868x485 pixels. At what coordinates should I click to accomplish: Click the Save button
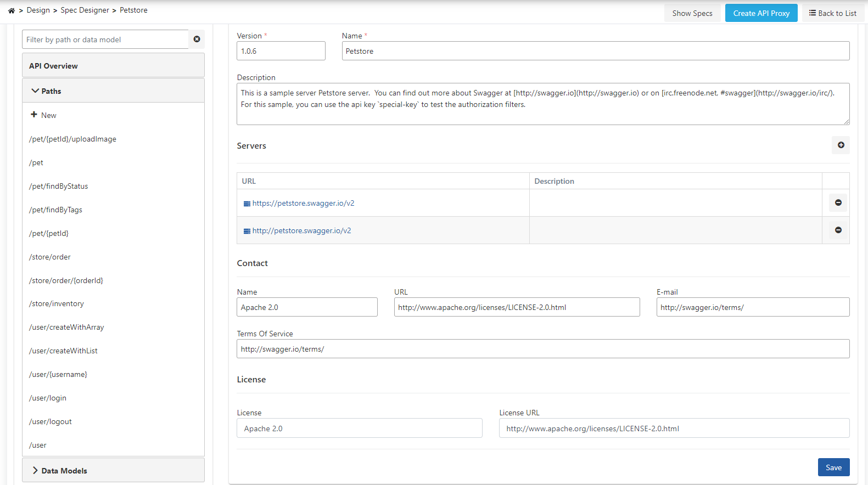coord(833,467)
